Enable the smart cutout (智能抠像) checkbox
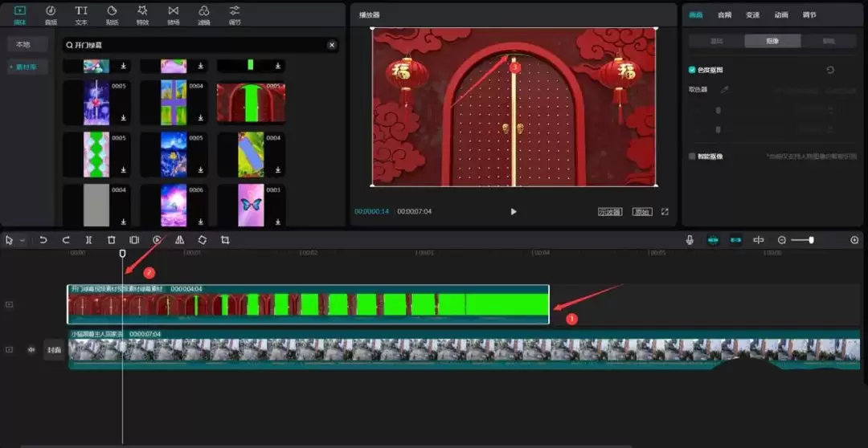868x448 pixels. tap(692, 157)
